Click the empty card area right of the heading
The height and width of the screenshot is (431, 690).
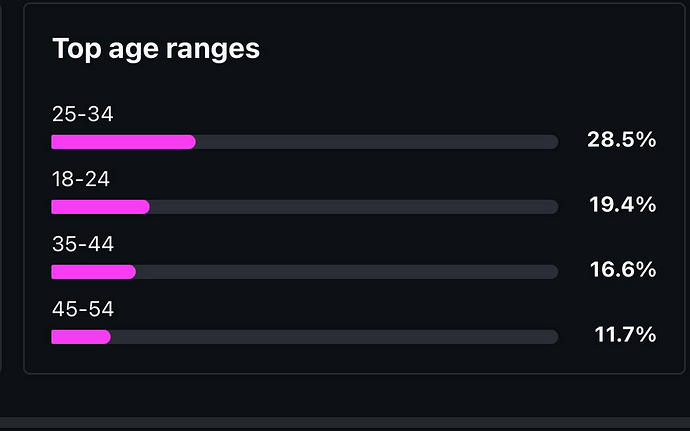point(460,49)
